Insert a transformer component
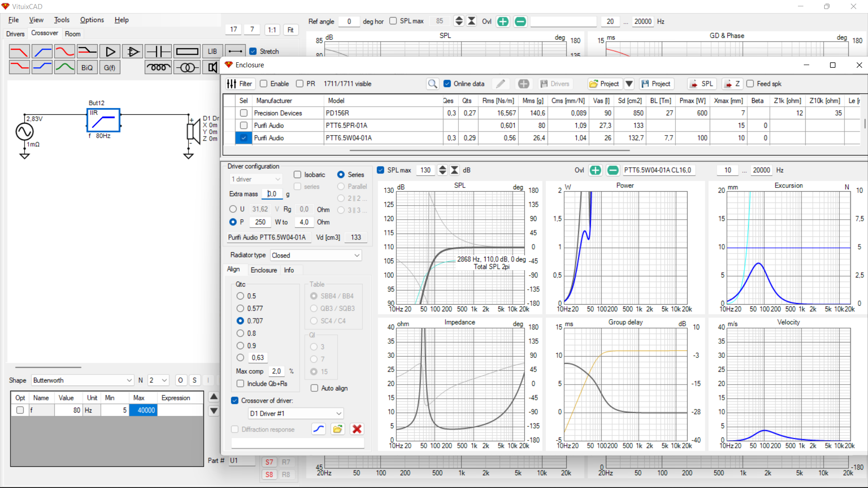The width and height of the screenshot is (868, 488). point(187,67)
